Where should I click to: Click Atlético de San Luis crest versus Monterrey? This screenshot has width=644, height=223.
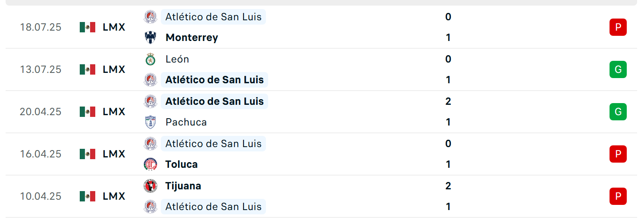coord(150,17)
